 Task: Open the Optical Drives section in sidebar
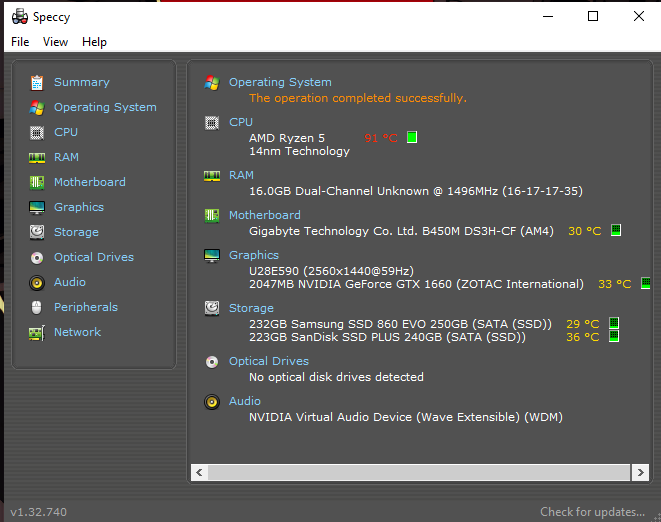pyautogui.click(x=94, y=257)
